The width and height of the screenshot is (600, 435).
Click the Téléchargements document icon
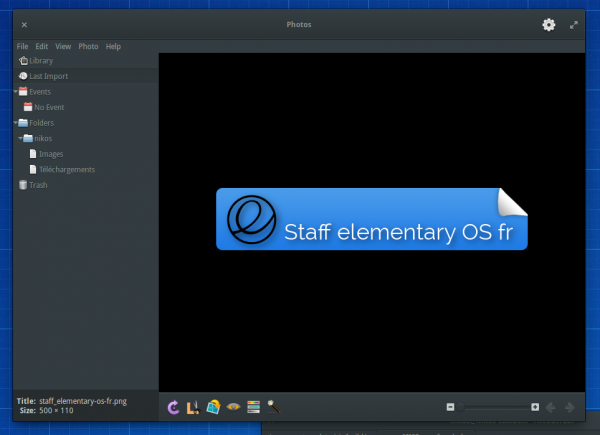[33, 169]
